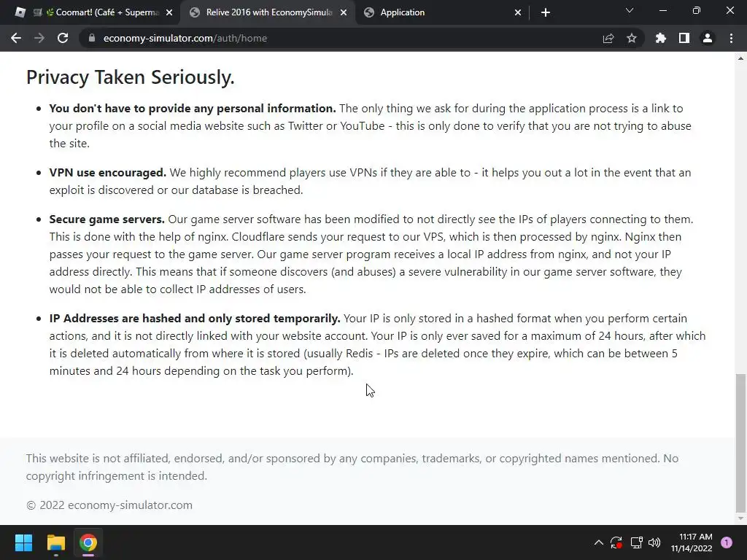
Task: Bookmark this page with the star icon
Action: (632, 38)
